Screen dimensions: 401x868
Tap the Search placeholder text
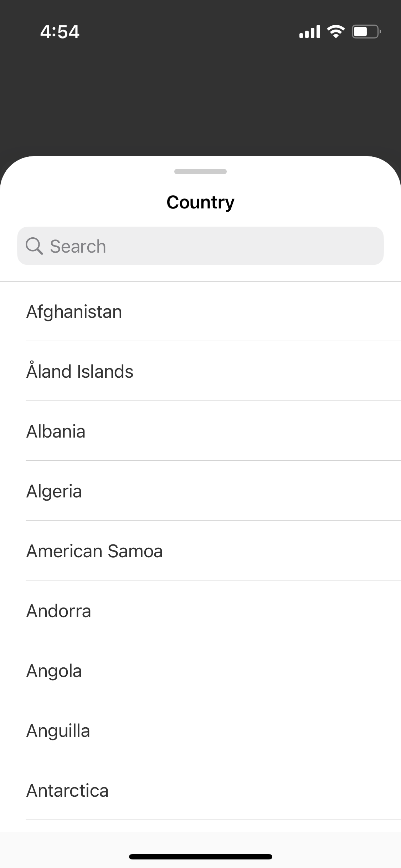pos(78,246)
